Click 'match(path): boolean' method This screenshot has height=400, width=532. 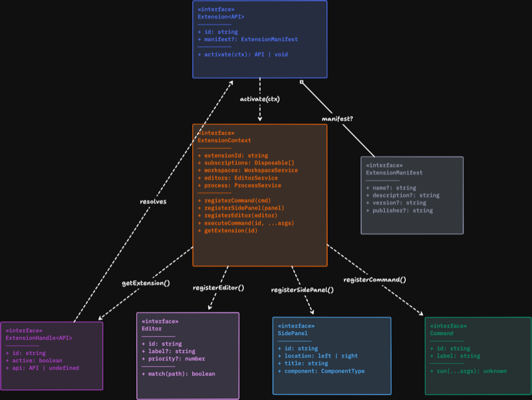tap(182, 373)
